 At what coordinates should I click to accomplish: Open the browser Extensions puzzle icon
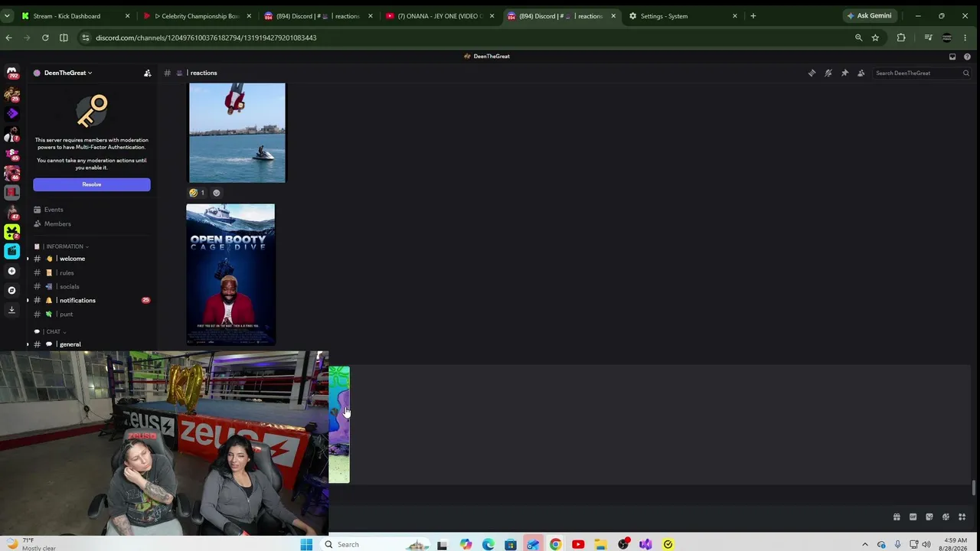(901, 37)
